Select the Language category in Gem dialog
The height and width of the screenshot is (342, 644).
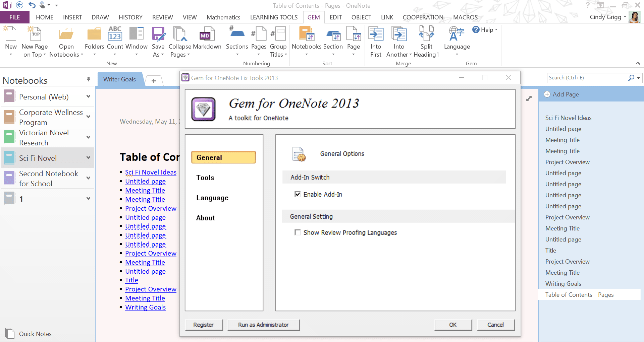[x=212, y=198]
